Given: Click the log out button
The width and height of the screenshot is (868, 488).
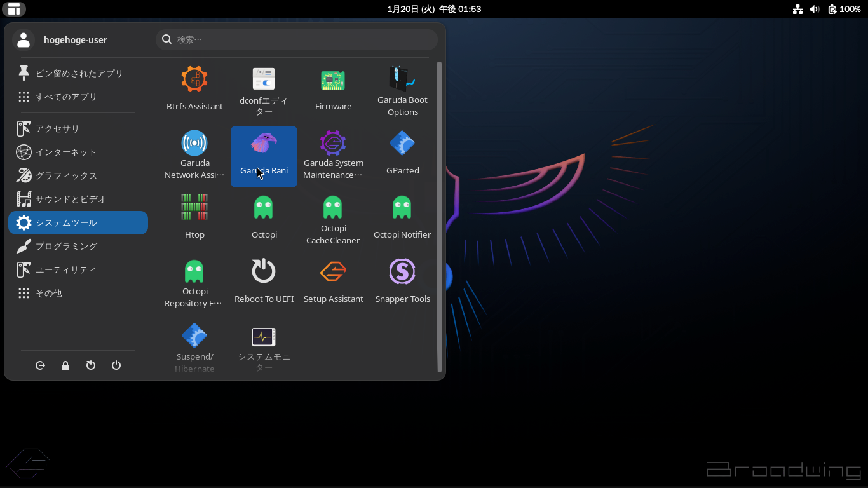Looking at the screenshot, I should (40, 365).
